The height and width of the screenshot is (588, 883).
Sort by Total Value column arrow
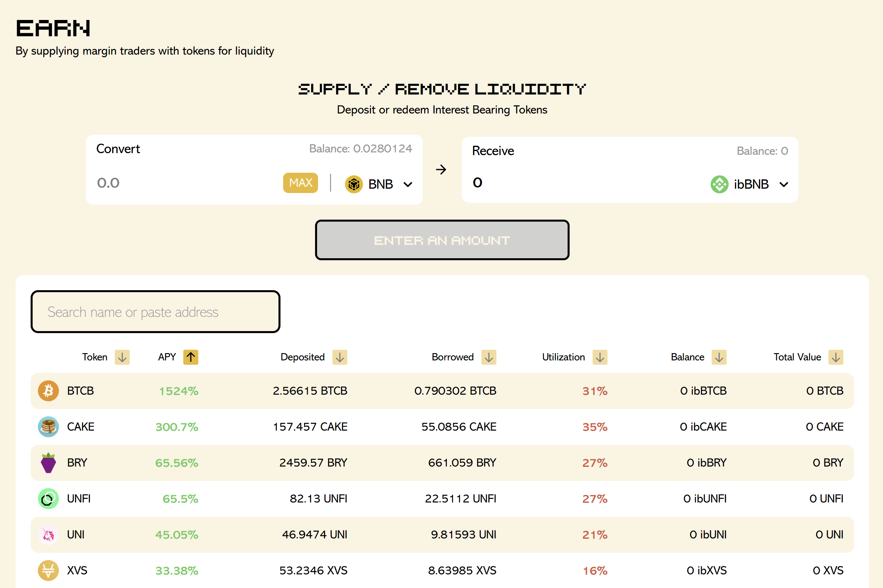[x=836, y=357]
